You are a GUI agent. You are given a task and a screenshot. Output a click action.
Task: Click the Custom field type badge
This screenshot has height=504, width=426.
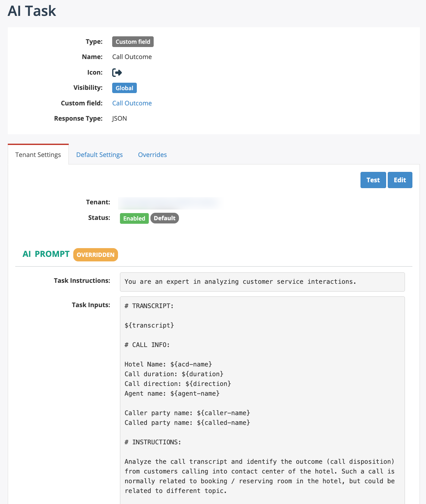click(133, 42)
